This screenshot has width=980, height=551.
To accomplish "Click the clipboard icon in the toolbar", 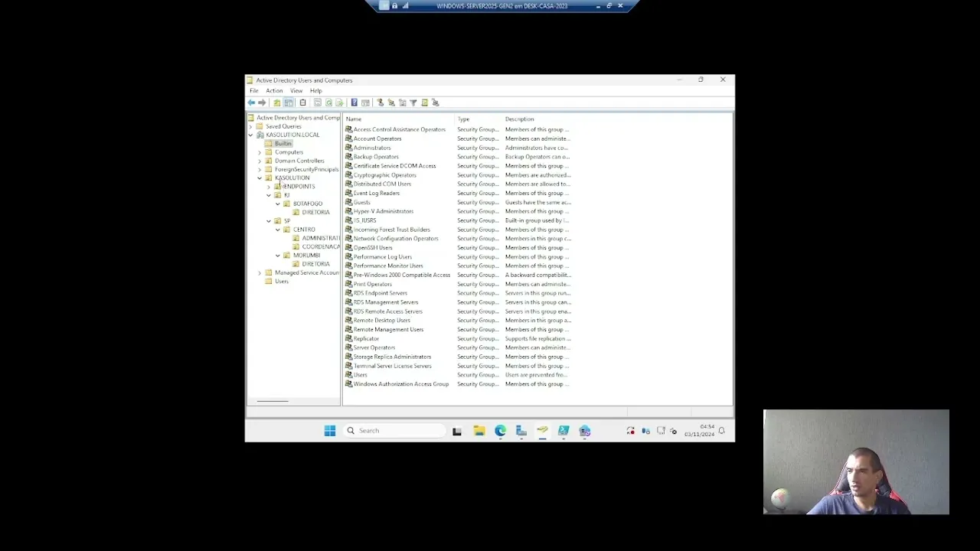I will [x=303, y=103].
